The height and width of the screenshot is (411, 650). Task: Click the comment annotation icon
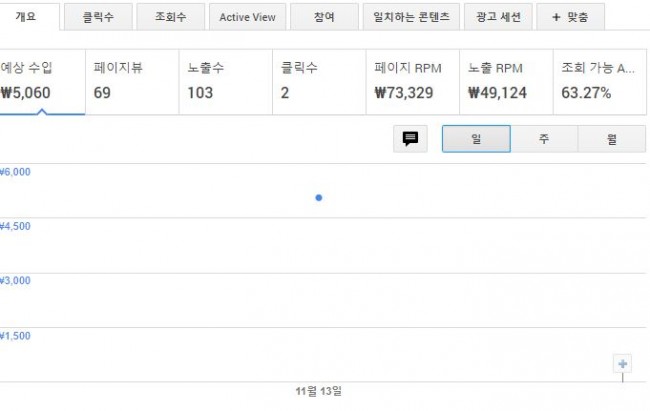point(410,139)
